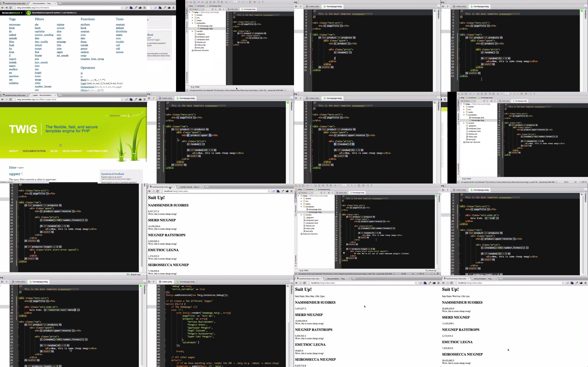Screen dimensions: 588x367
Task: Click DOCUMENTATION in the Twig banner navigation
Action: click(x=34, y=151)
